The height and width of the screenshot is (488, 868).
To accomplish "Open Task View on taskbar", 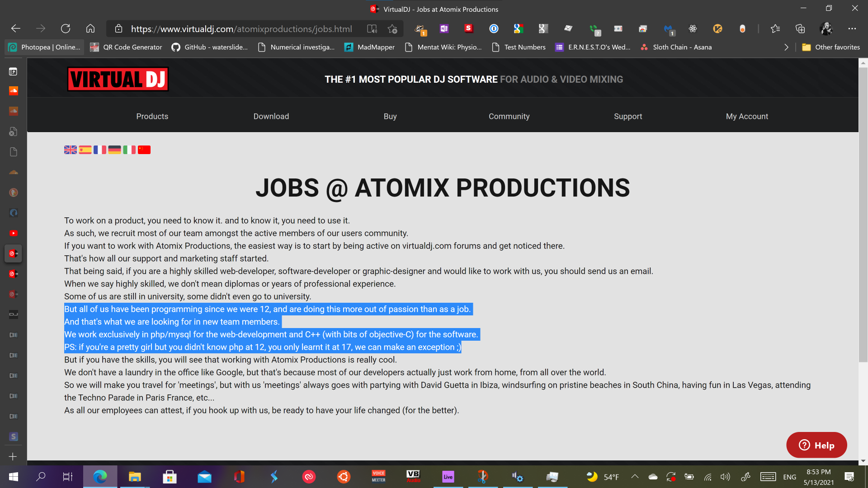I will point(68,477).
